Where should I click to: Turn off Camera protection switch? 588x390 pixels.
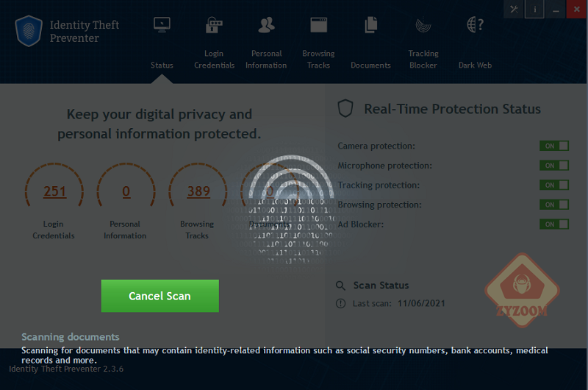click(x=554, y=146)
